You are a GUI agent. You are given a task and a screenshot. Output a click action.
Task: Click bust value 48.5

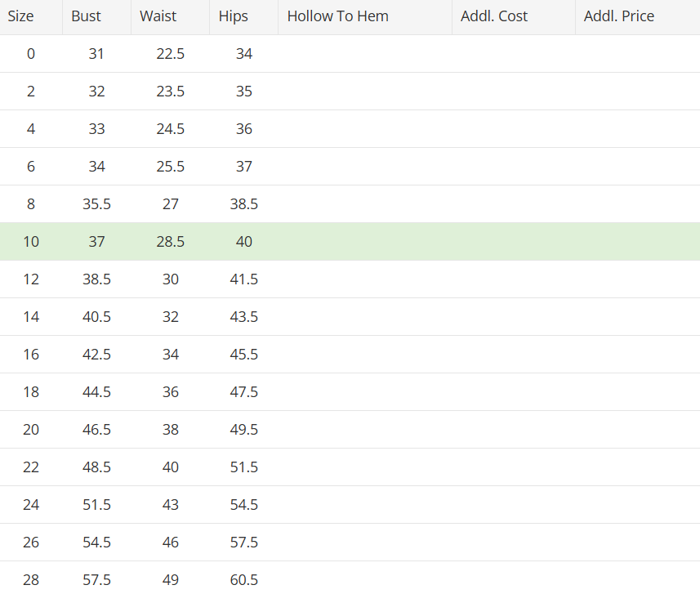[96, 467]
